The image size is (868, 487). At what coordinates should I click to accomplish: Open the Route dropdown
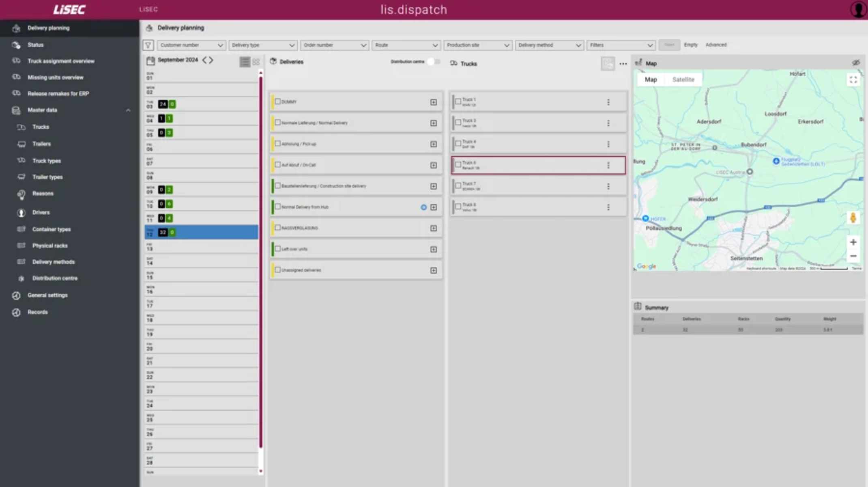pos(406,45)
